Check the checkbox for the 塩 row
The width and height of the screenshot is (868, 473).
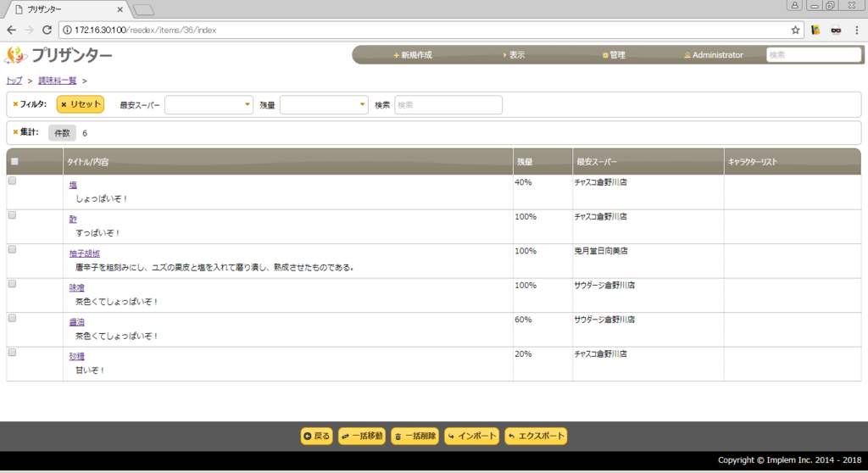[x=12, y=181]
